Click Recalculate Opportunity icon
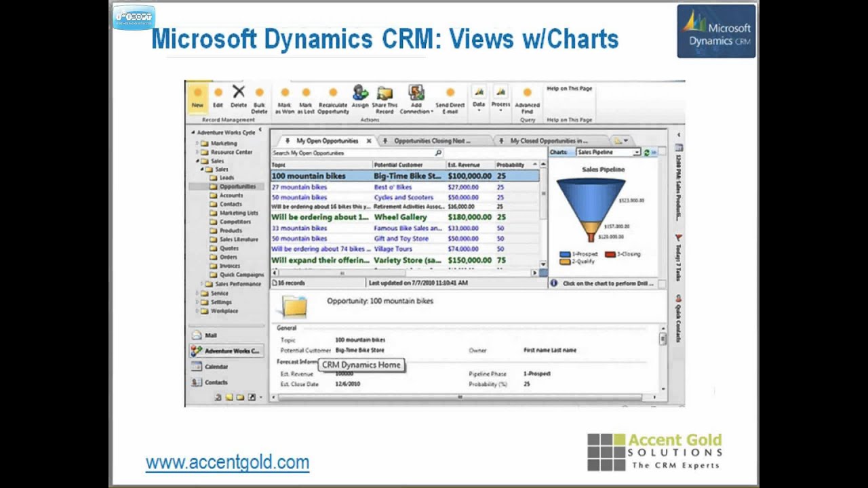 point(333,93)
